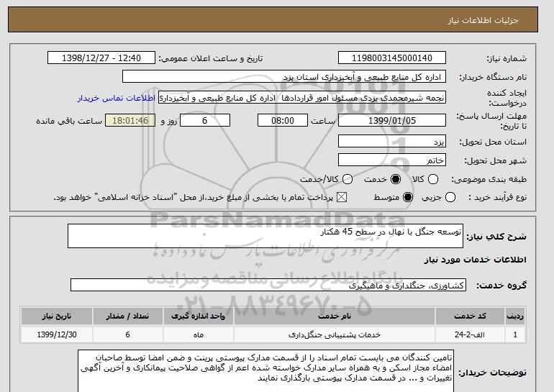
Task: Click service name خدمات پشتیبانی جنگل‌داری
Action: (335, 334)
